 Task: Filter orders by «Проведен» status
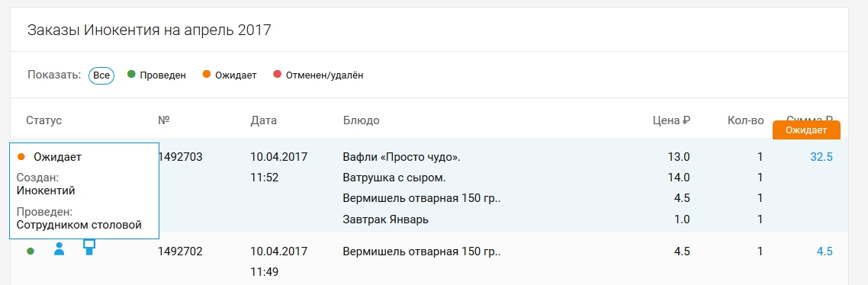(x=156, y=75)
